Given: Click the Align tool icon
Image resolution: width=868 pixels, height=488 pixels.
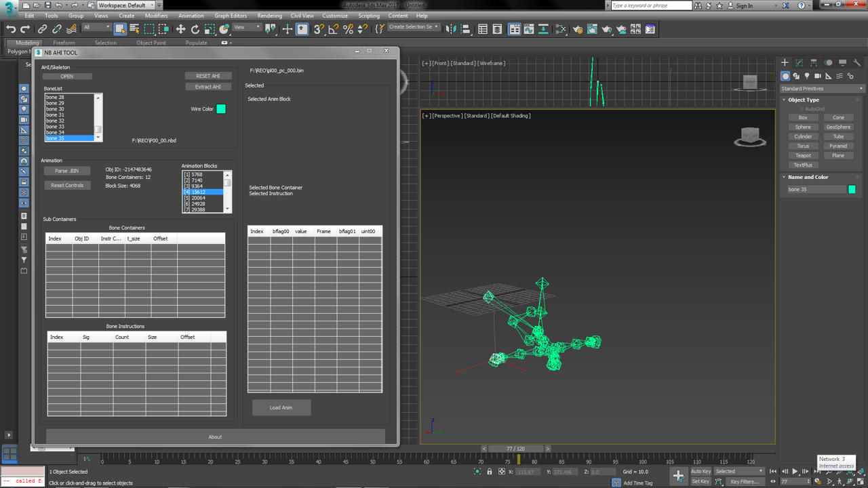Looking at the screenshot, I should click(x=466, y=29).
